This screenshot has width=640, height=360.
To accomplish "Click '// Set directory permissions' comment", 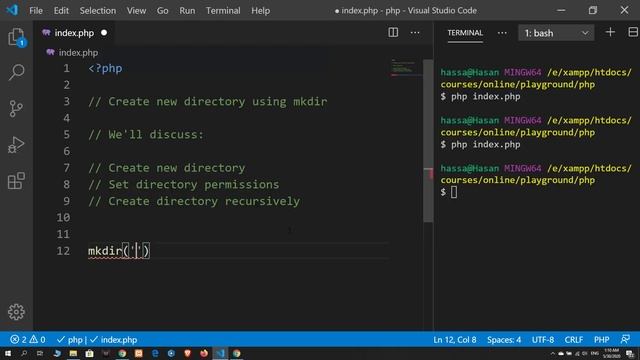I will point(184,184).
